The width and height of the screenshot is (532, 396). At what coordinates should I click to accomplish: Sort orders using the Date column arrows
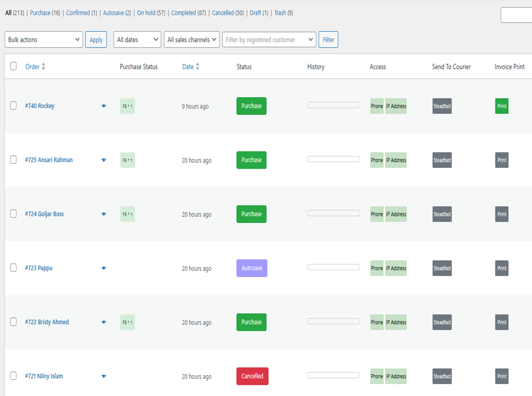pos(197,67)
